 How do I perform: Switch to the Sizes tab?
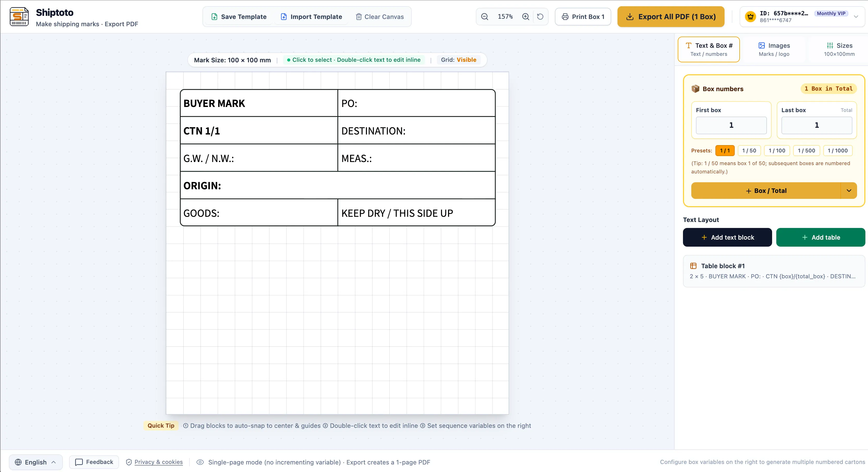[839, 50]
